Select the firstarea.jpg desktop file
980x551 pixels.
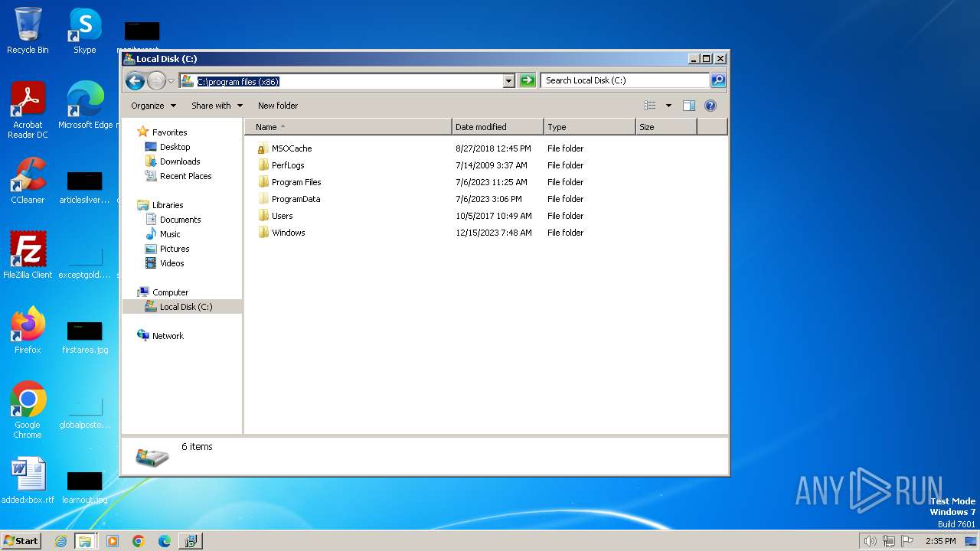85,338
